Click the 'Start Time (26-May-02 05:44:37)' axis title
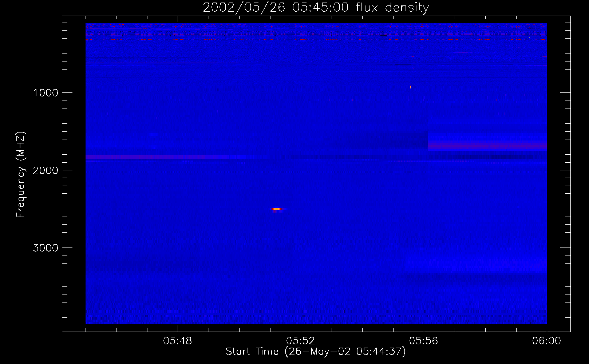The width and height of the screenshot is (589, 364). 316,352
